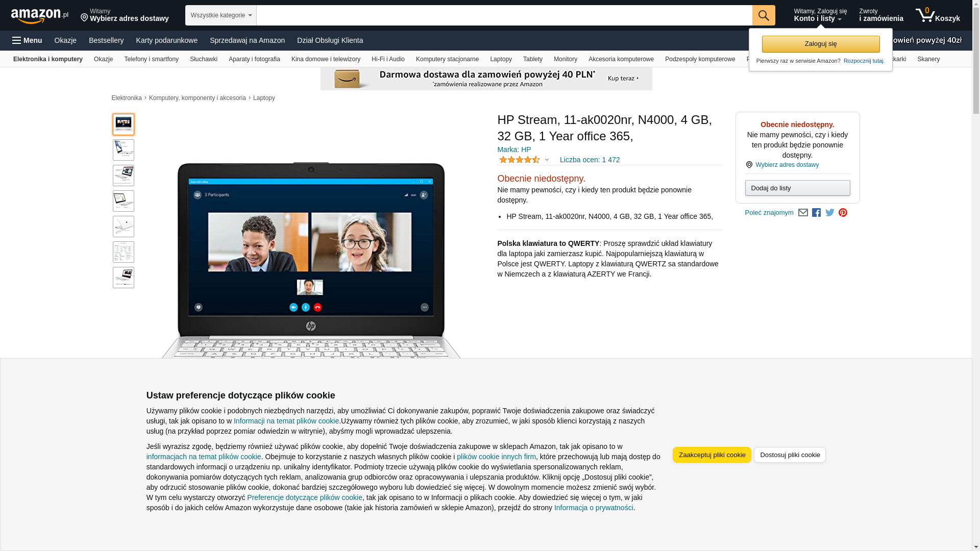Share product on Pinterest icon
Screen dimensions: 980x551
pyautogui.click(x=843, y=213)
